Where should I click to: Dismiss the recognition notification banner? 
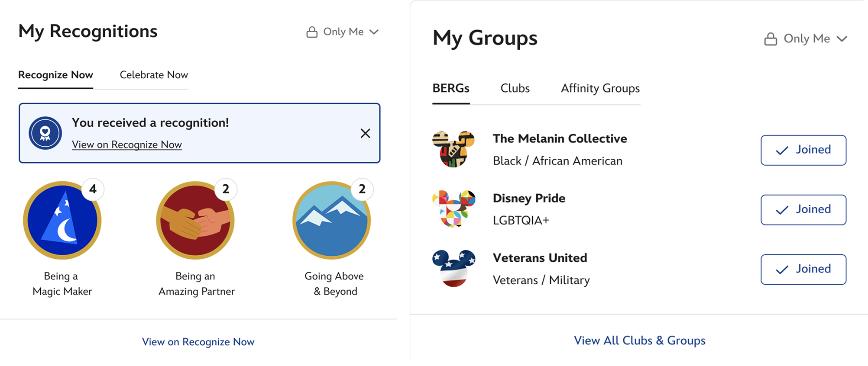365,133
